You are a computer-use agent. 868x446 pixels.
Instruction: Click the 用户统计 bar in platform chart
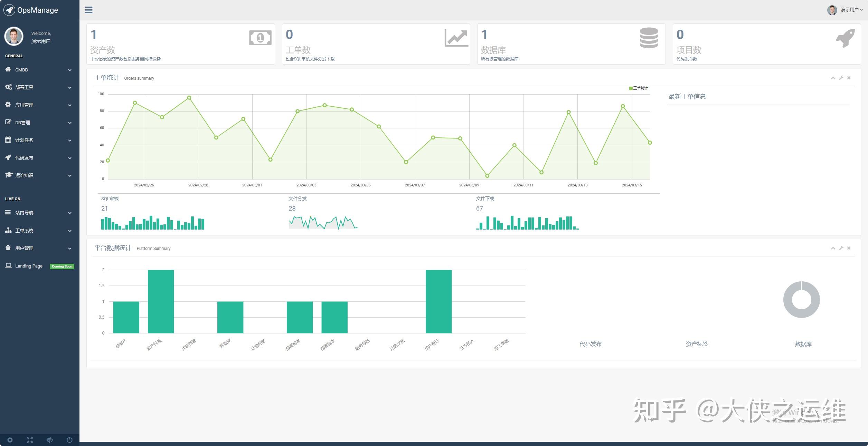438,301
